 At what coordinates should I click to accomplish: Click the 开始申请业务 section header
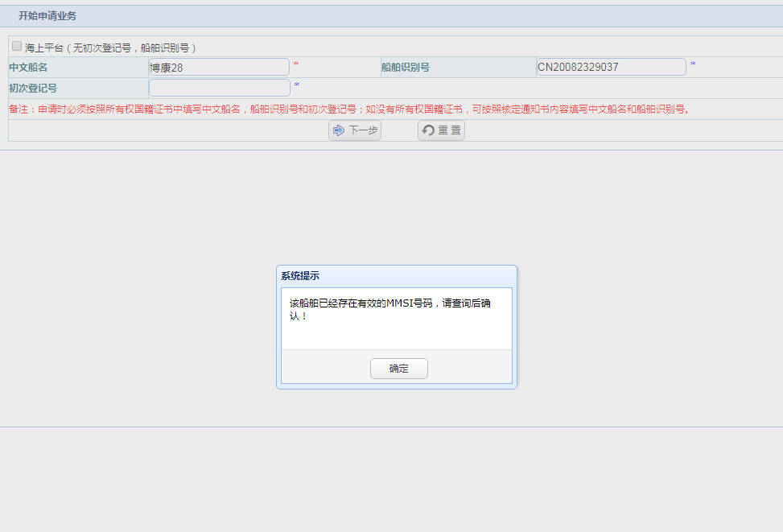point(47,16)
